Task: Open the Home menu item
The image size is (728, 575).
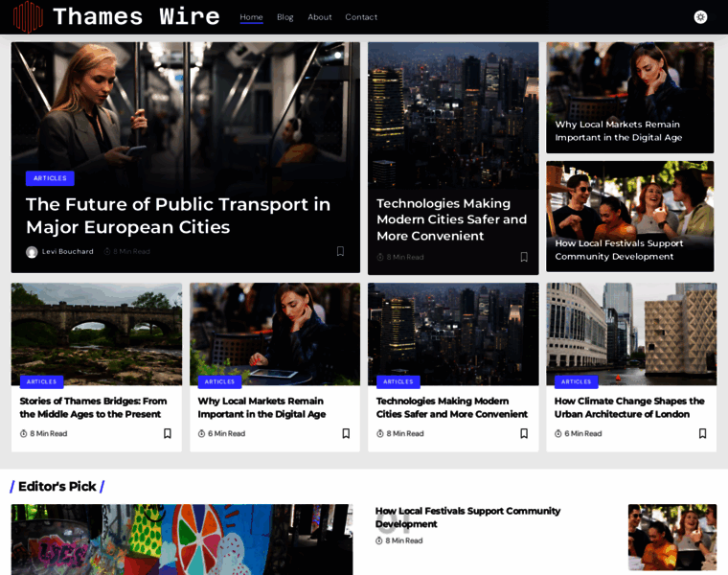Action: [251, 17]
